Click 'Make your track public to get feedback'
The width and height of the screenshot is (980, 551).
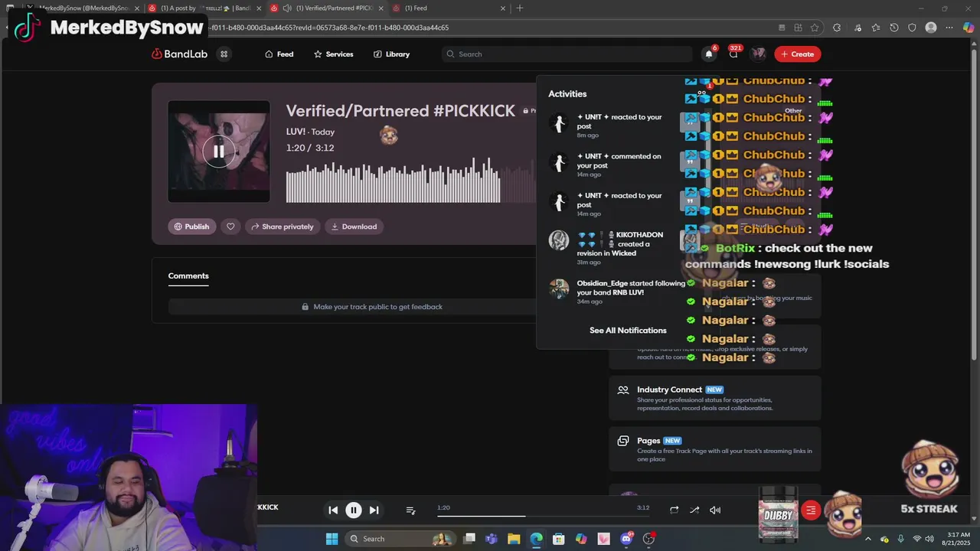pos(371,307)
